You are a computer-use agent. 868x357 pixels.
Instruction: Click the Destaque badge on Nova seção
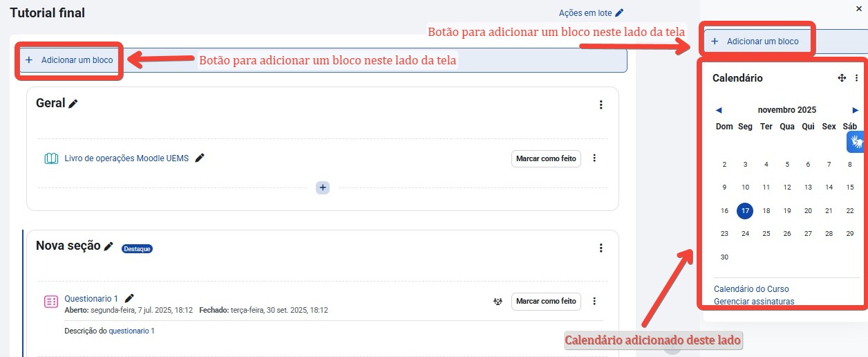click(x=137, y=248)
